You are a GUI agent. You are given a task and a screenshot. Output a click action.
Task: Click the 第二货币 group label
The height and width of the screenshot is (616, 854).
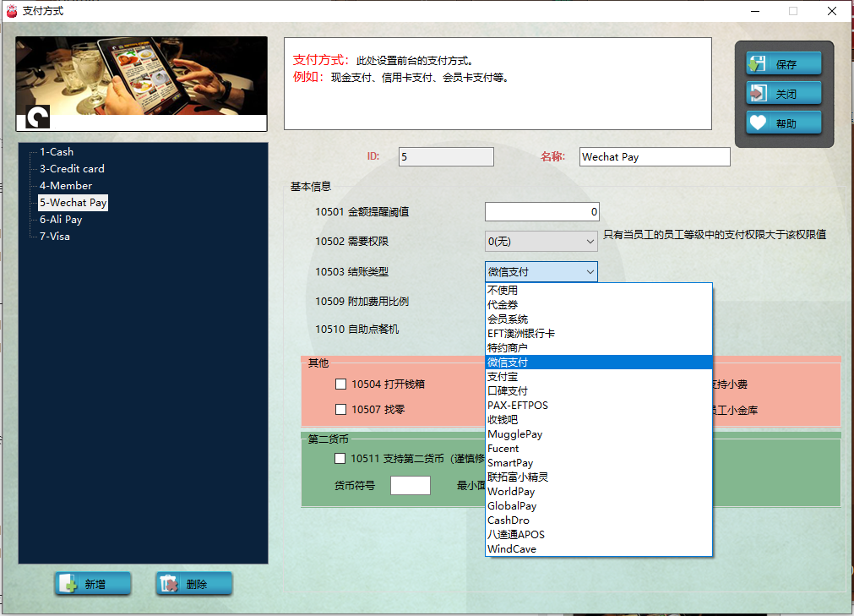pyautogui.click(x=328, y=439)
